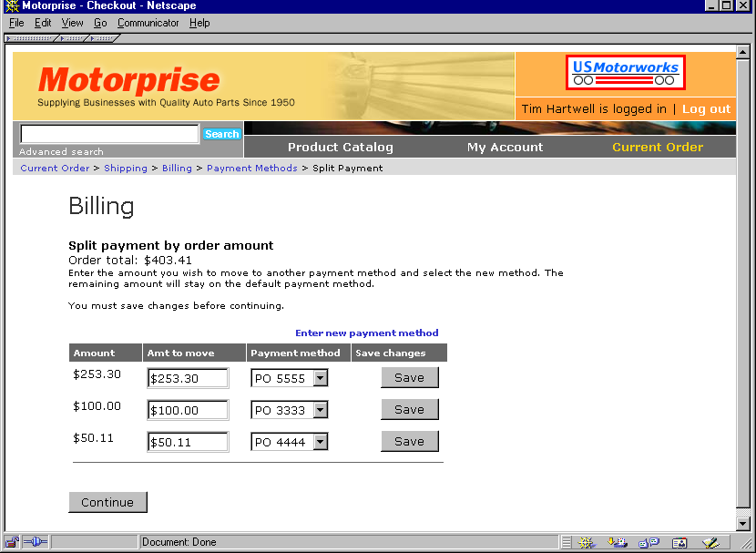Click the Document: Done status text

click(179, 542)
